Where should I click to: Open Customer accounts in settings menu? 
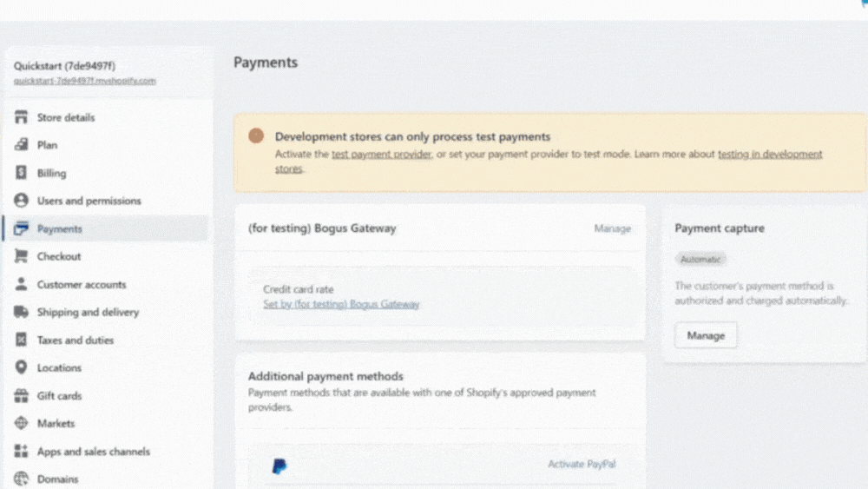82,284
